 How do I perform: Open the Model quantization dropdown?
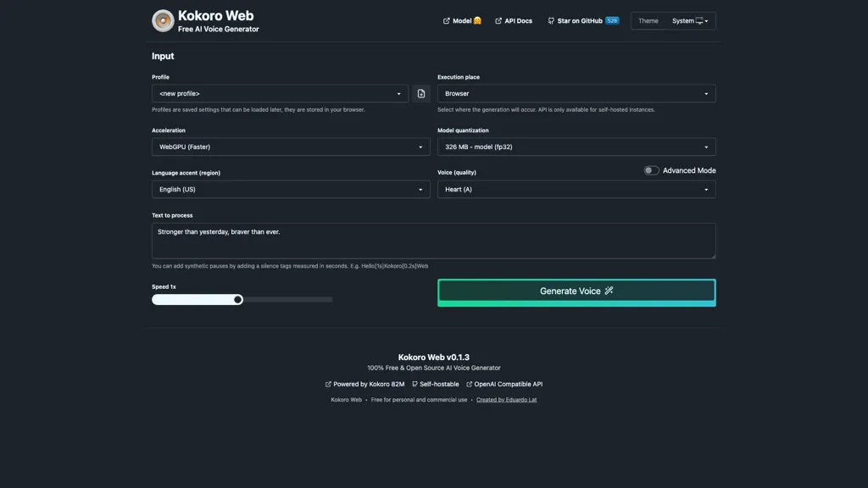coord(576,146)
